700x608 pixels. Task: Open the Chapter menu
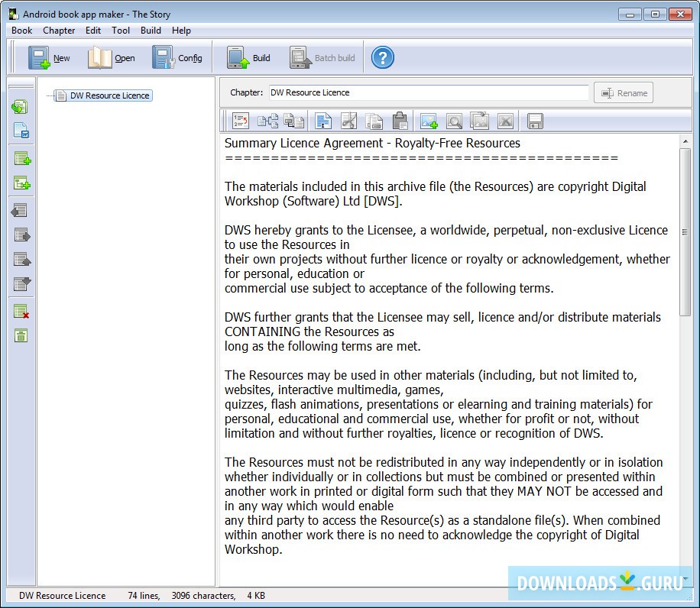coord(59,31)
